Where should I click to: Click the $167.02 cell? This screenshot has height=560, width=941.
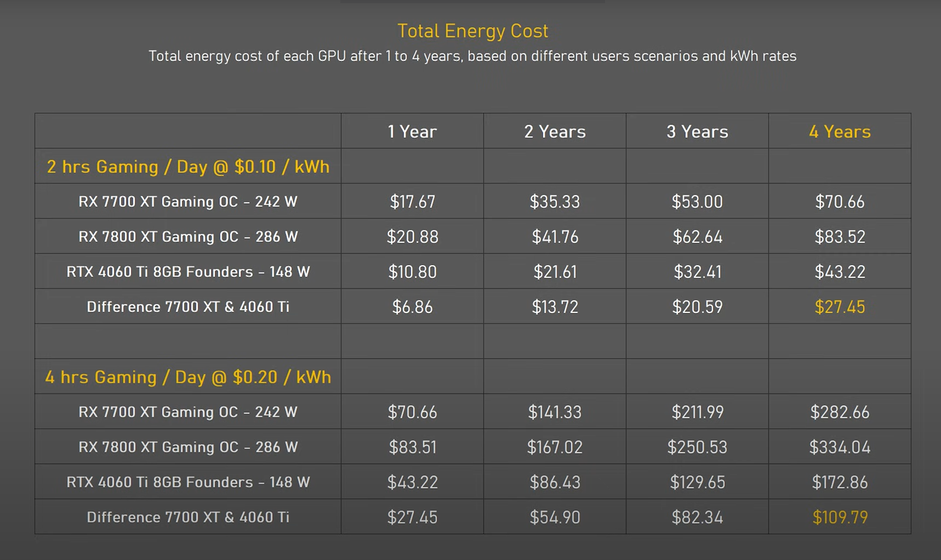coord(555,447)
